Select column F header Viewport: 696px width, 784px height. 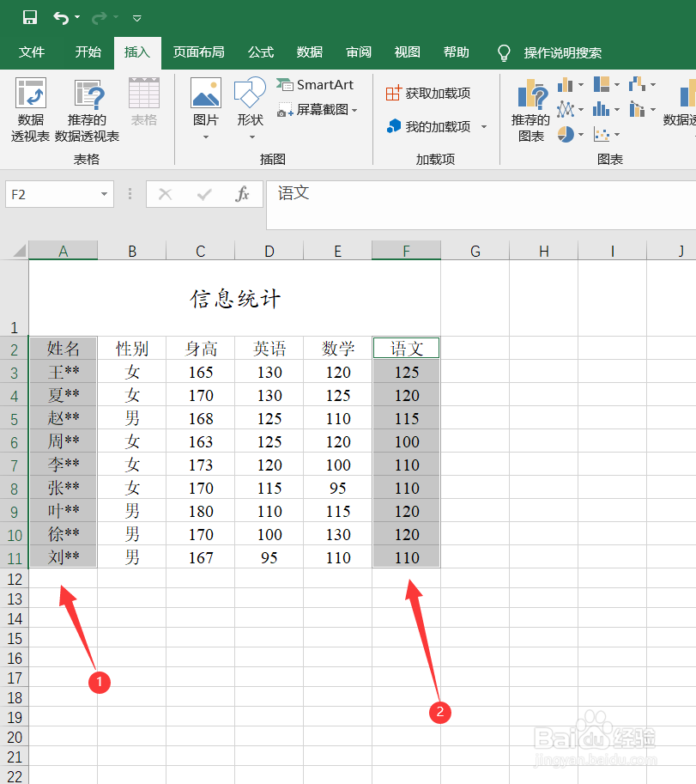[406, 251]
